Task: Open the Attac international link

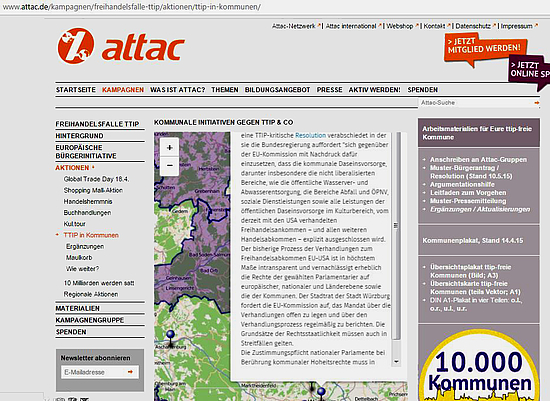Action: (x=353, y=26)
